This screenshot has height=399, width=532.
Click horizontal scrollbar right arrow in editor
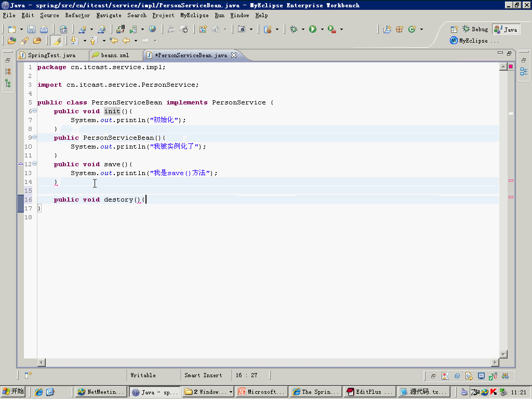point(495,362)
